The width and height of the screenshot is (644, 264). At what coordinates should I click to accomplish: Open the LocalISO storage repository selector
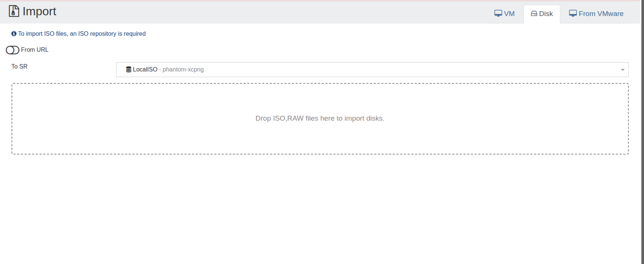(372, 70)
